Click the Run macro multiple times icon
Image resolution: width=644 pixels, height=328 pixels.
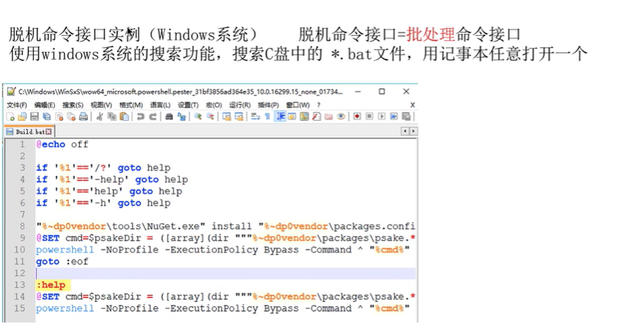click(394, 117)
